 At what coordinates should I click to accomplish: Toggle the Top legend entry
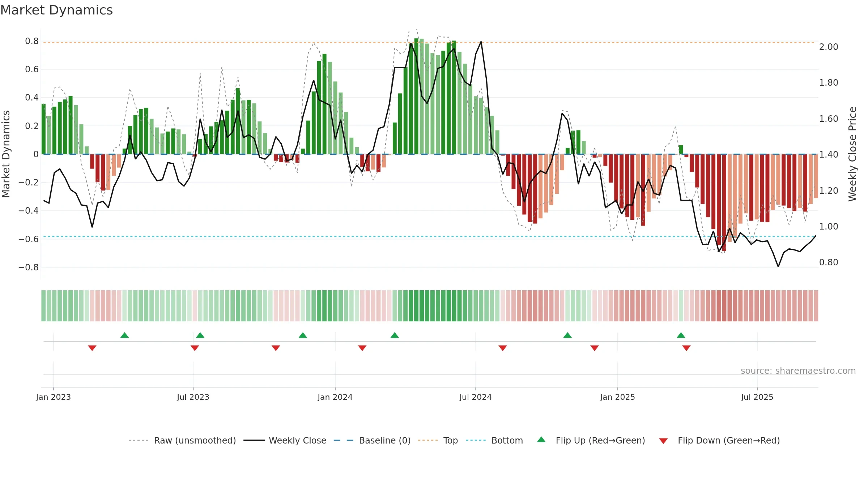[438, 440]
